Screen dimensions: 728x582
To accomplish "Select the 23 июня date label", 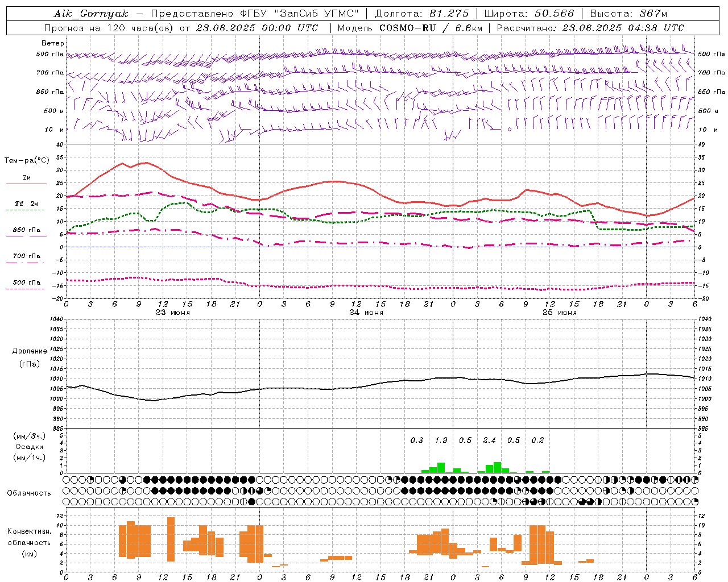I will tap(173, 313).
